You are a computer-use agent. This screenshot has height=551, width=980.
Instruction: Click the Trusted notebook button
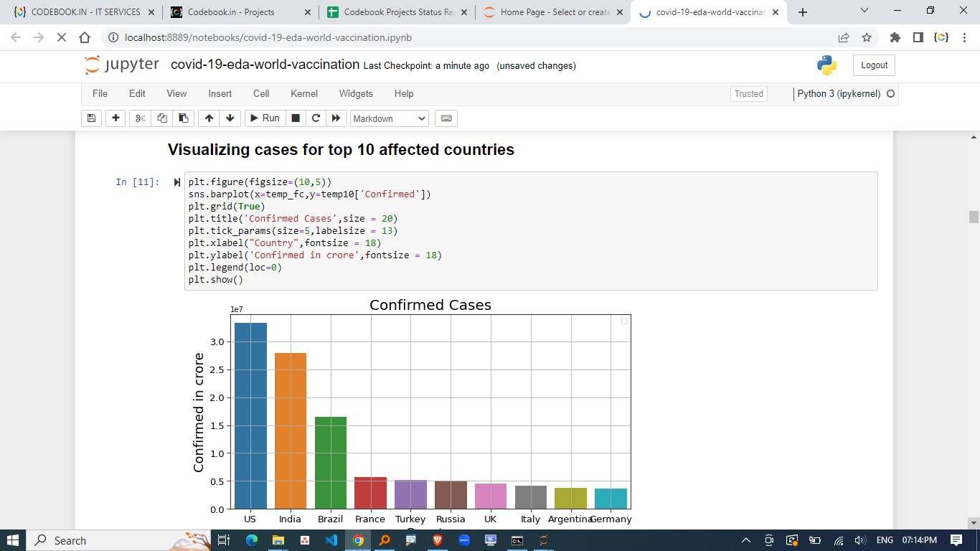click(x=749, y=94)
